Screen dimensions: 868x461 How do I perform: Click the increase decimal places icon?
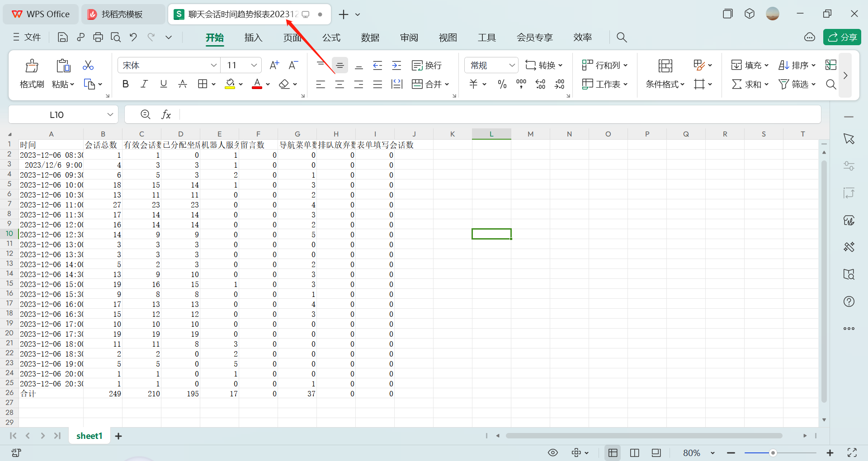(x=540, y=84)
